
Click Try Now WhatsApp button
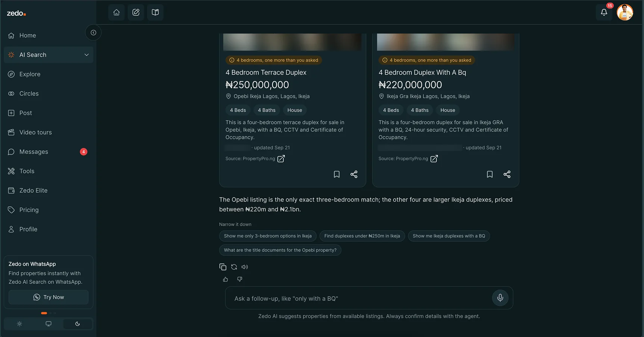point(49,297)
